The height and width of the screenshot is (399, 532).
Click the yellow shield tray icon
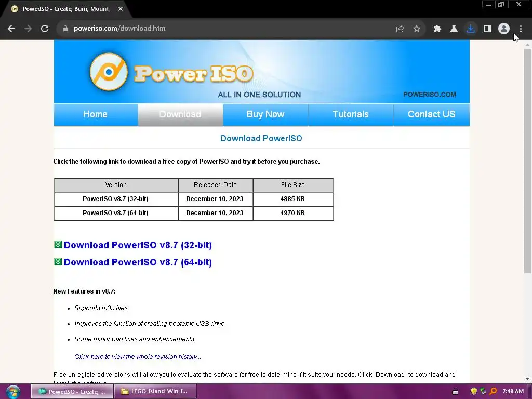click(474, 391)
